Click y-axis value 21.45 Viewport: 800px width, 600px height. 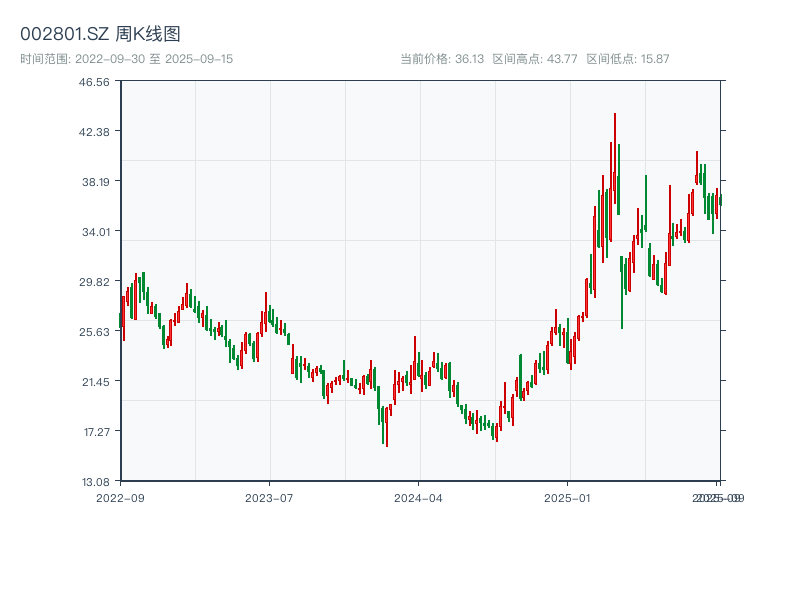(x=96, y=382)
